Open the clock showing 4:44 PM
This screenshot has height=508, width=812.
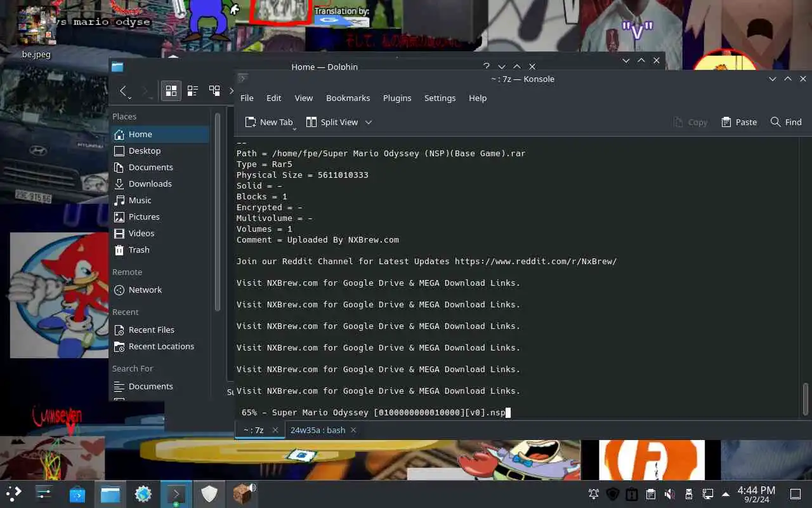tap(756, 494)
